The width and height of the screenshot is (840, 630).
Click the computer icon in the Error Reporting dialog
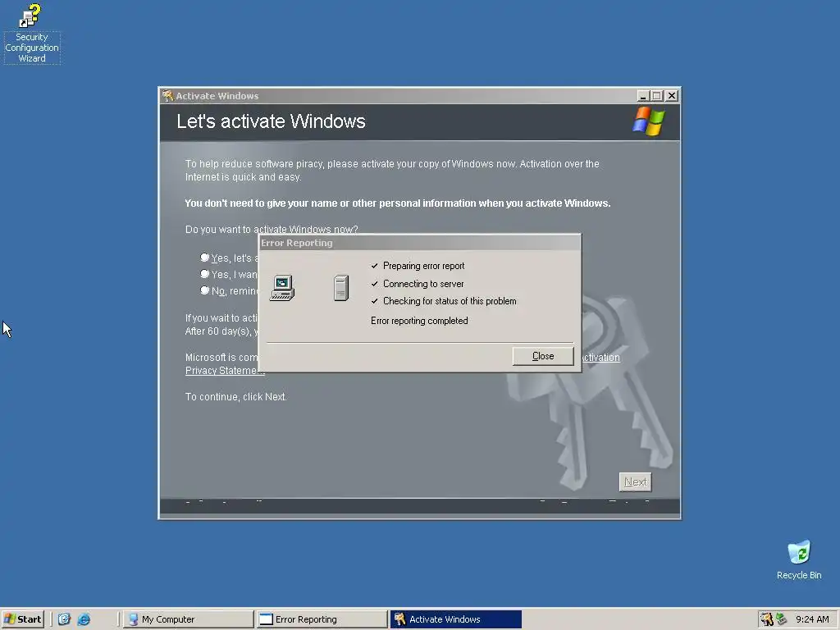pyautogui.click(x=282, y=288)
